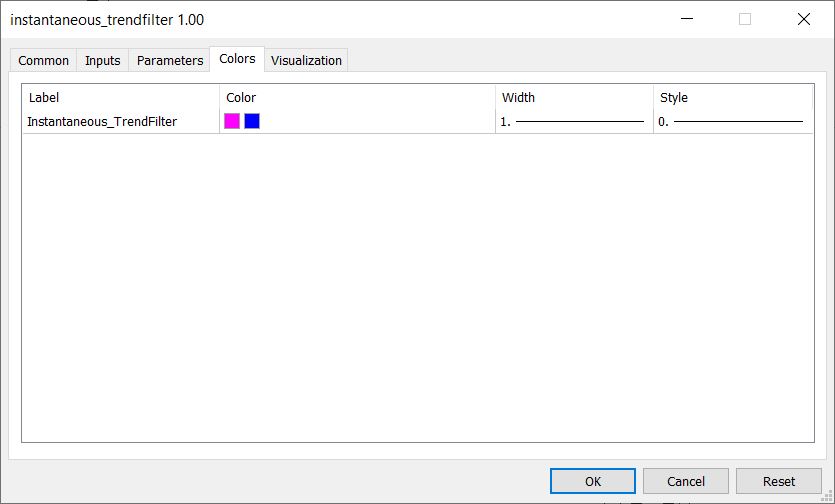Click the Label column header
The height and width of the screenshot is (504, 835).
click(121, 97)
